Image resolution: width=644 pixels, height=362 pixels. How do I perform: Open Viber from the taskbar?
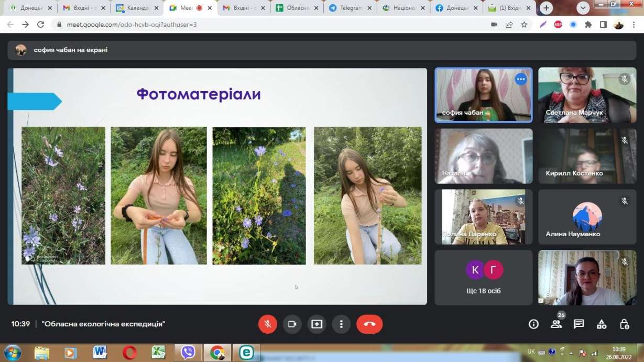[188, 353]
